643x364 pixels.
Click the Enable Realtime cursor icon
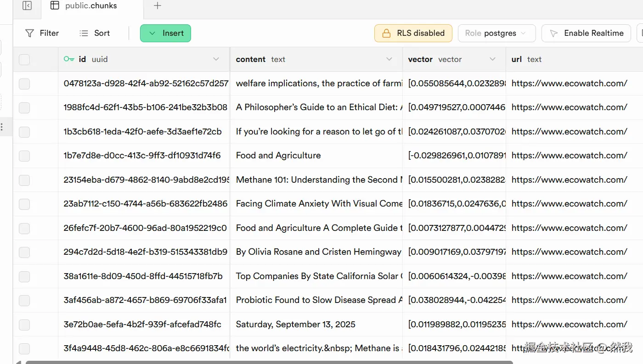(x=554, y=33)
